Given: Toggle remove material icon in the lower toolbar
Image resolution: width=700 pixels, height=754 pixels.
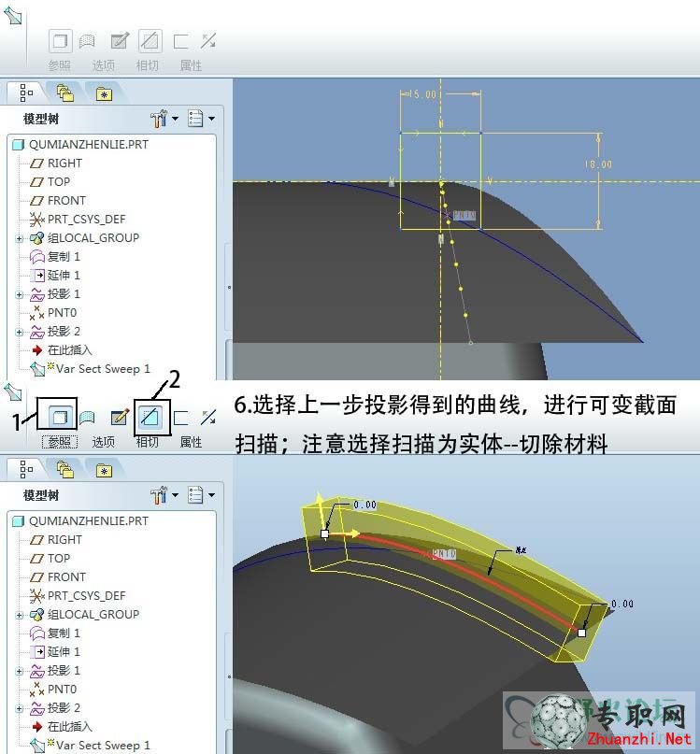Looking at the screenshot, I should coord(150,417).
